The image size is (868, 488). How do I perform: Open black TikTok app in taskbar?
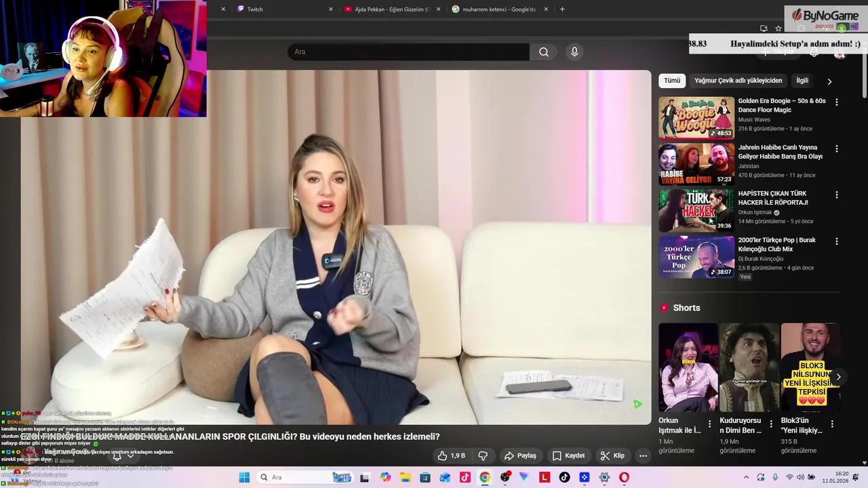(x=564, y=478)
